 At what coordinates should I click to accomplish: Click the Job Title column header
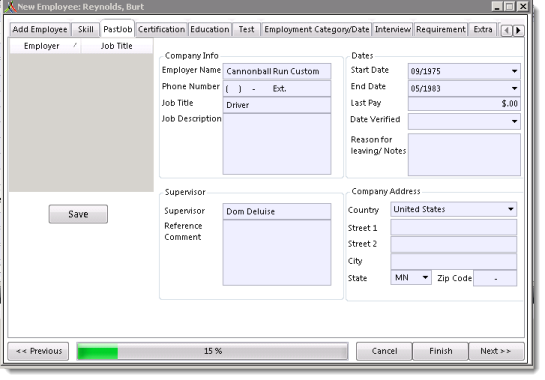pyautogui.click(x=117, y=46)
